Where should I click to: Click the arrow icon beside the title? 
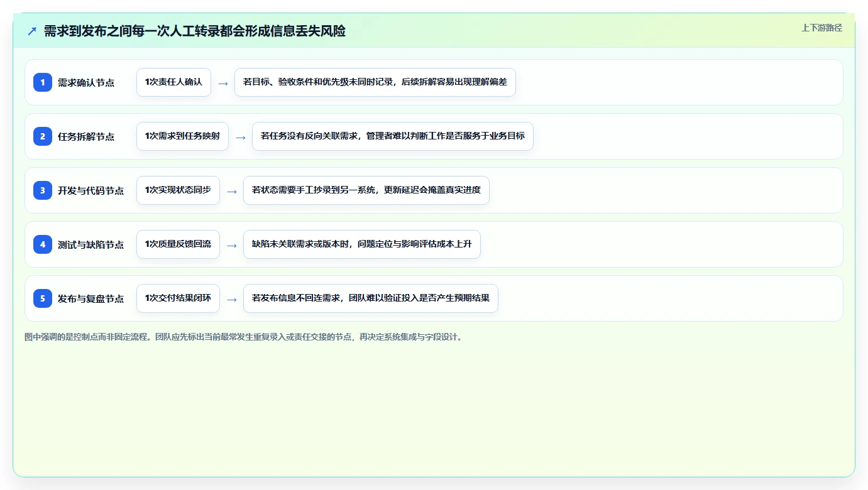pyautogui.click(x=32, y=31)
